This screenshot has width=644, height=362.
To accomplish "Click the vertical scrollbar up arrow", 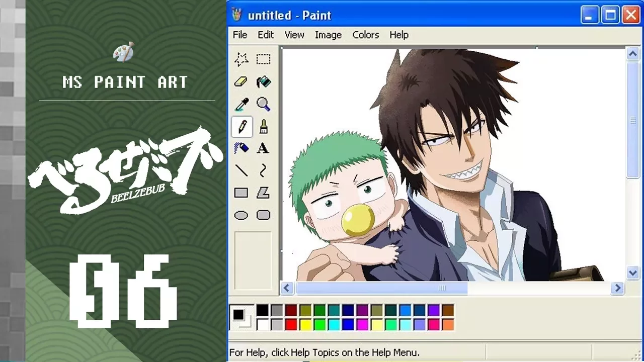I will 633,54.
